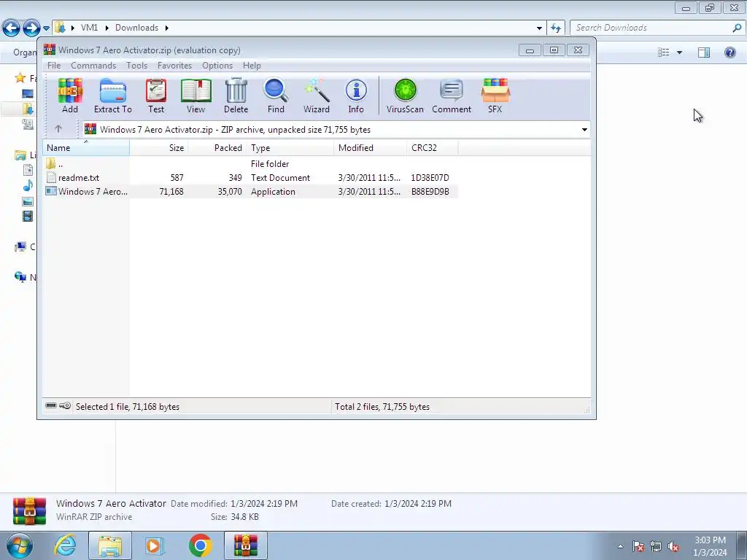Open the Find search tool
Image resolution: width=747 pixels, height=560 pixels.
pyautogui.click(x=276, y=96)
